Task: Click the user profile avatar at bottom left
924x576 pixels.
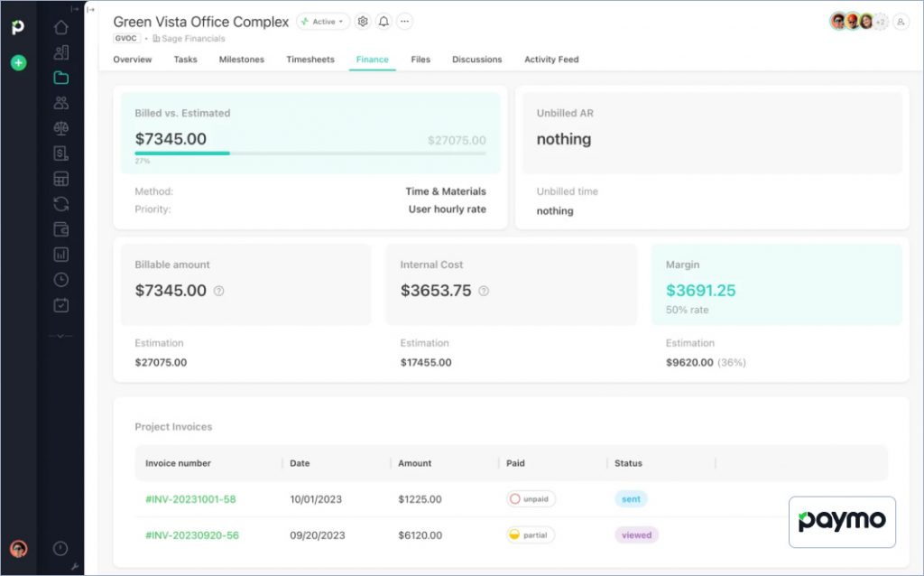Action: tap(18, 549)
